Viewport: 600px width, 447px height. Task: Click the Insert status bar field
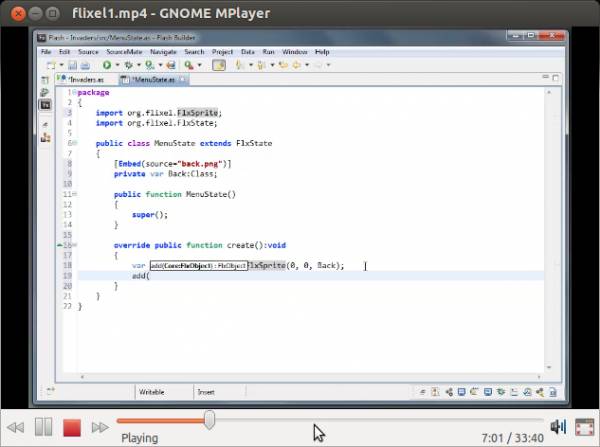pos(206,392)
